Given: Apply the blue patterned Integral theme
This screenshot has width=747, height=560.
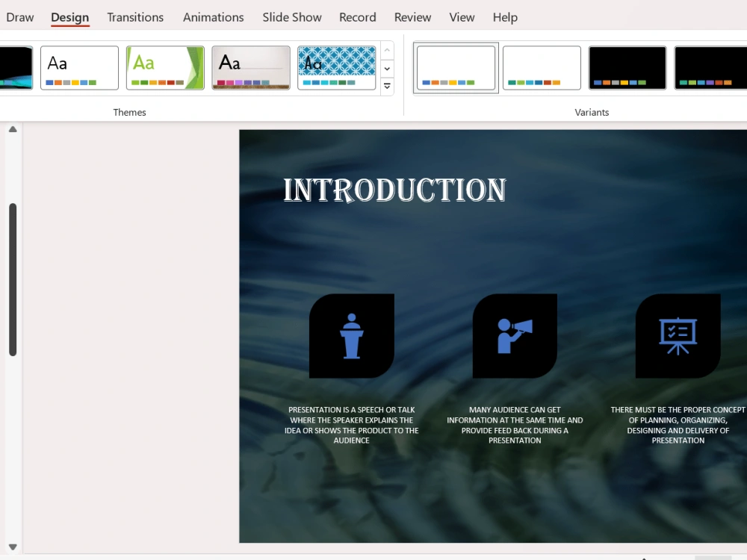Looking at the screenshot, I should tap(337, 68).
